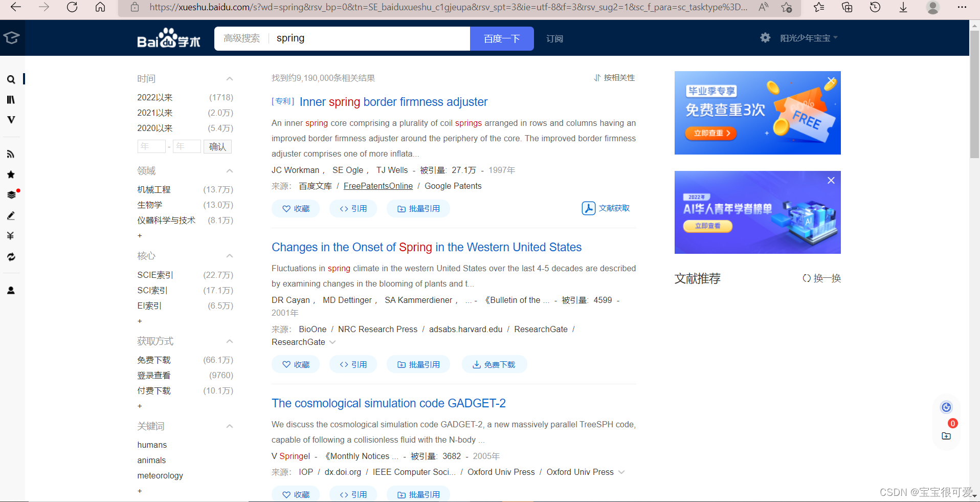Collapse the 核心 filter section

(230, 256)
